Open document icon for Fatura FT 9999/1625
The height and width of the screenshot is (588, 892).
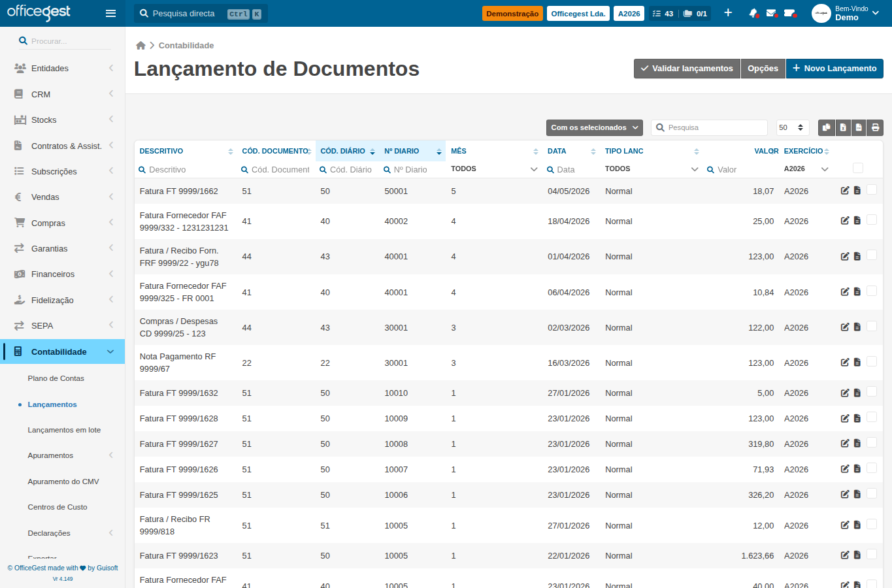tap(857, 495)
